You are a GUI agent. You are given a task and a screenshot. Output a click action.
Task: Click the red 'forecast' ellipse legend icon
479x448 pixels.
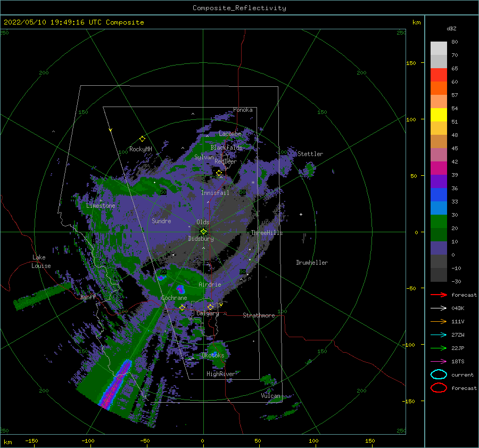[439, 388]
